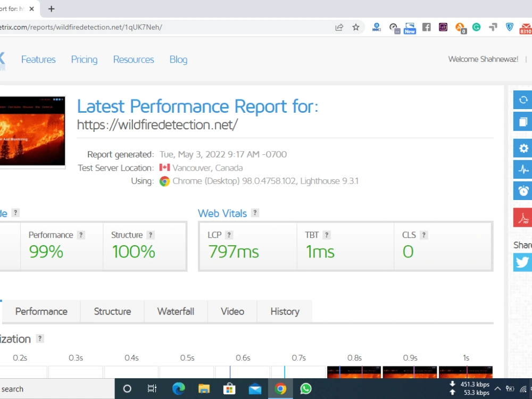Open the Resources nav menu
The height and width of the screenshot is (399, 532).
pos(134,60)
